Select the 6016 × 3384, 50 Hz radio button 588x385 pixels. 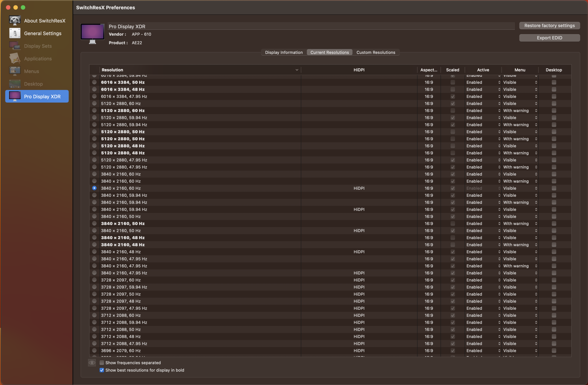pyautogui.click(x=94, y=82)
